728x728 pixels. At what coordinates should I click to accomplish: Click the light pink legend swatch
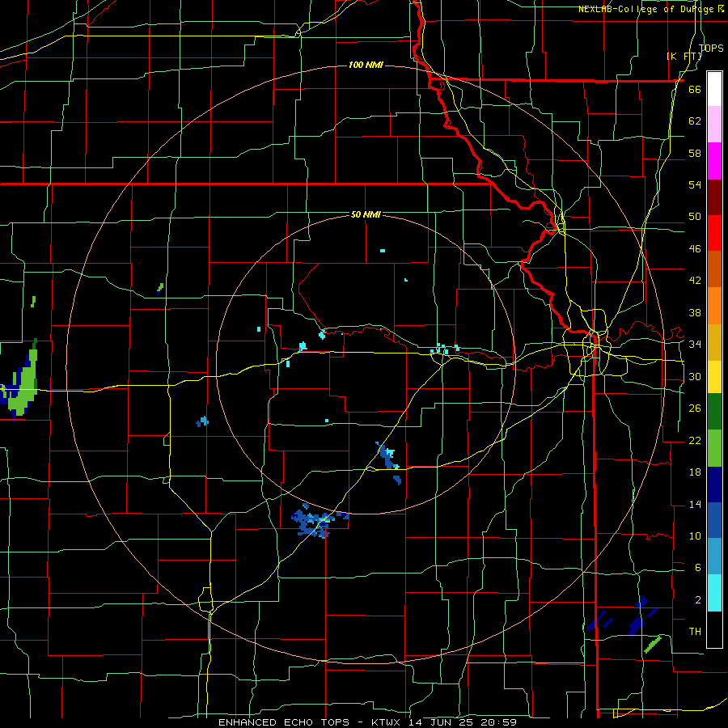[714, 125]
